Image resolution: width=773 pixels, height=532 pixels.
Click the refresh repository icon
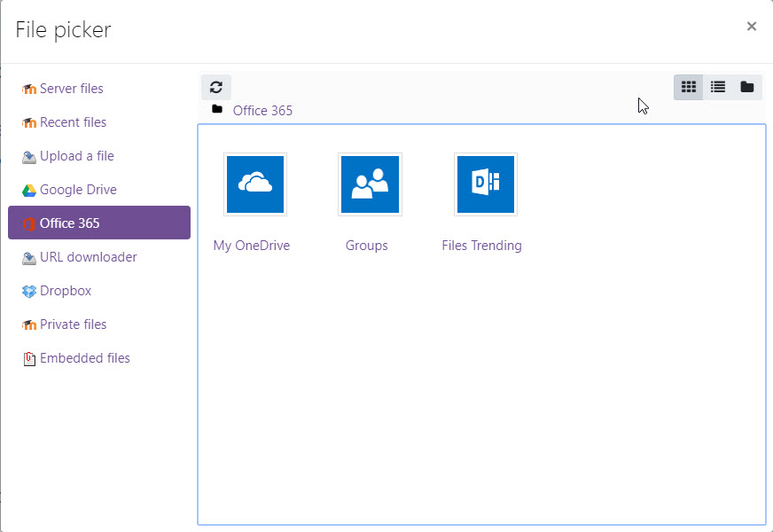[216, 87]
